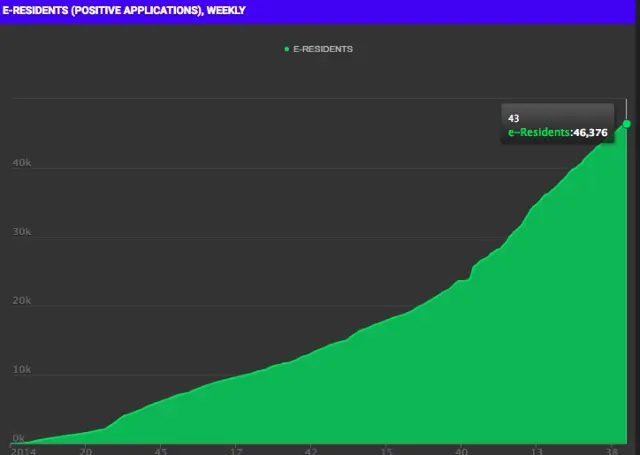Click the e-Residents text in tooltip
640x455 pixels.
click(x=538, y=131)
